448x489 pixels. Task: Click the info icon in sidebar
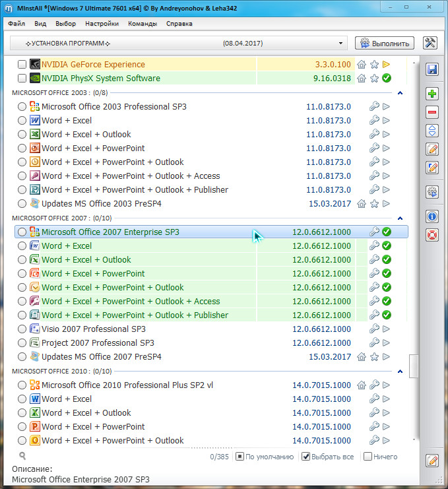(x=432, y=216)
